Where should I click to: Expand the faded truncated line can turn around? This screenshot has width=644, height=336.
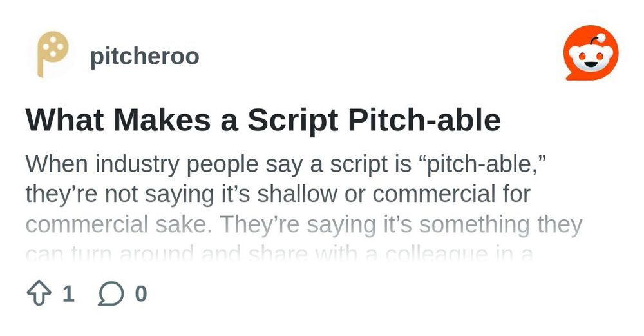(x=279, y=253)
